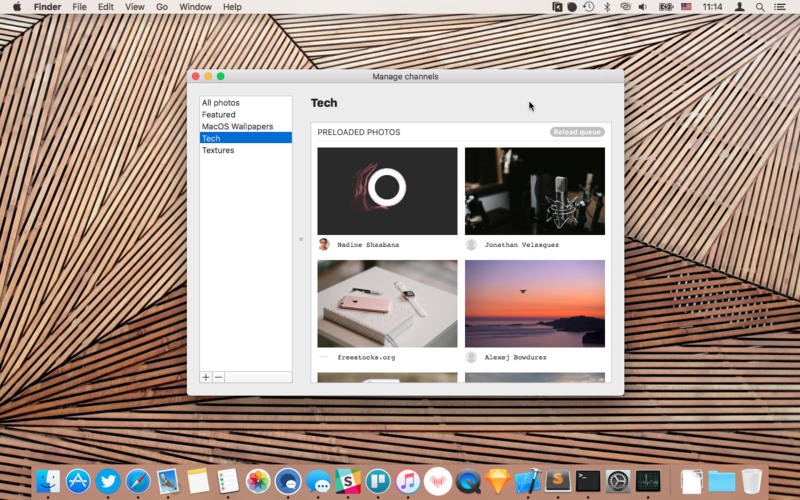Select the Tech channel in sidebar
This screenshot has width=800, height=500.
point(245,138)
